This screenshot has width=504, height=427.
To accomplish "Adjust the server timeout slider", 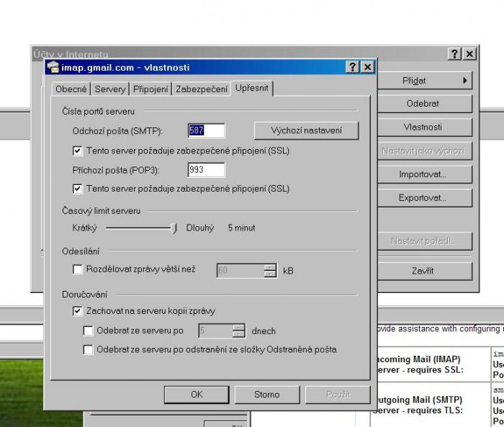I will [x=174, y=228].
